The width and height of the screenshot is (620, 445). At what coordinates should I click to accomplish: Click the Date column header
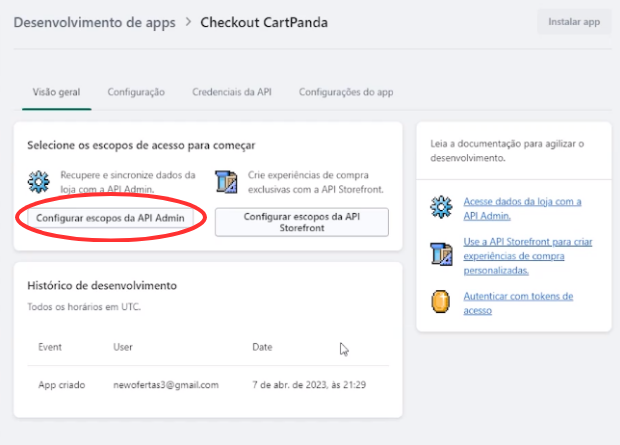pyautogui.click(x=262, y=347)
